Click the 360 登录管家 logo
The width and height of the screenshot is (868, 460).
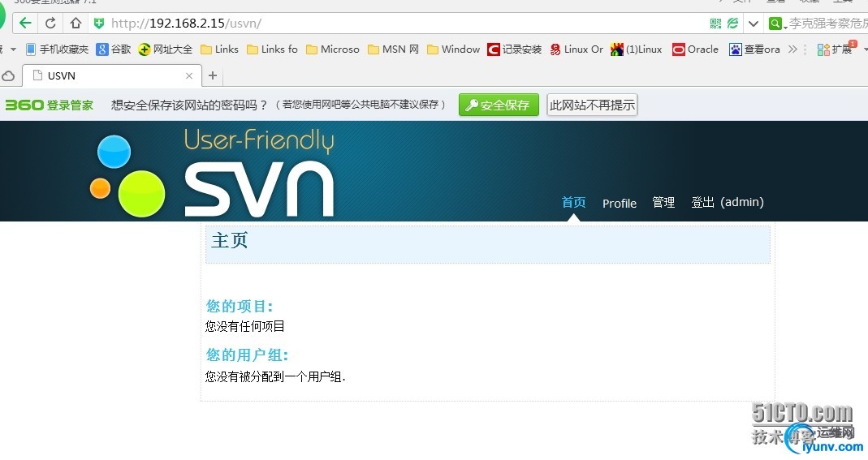tap(50, 105)
